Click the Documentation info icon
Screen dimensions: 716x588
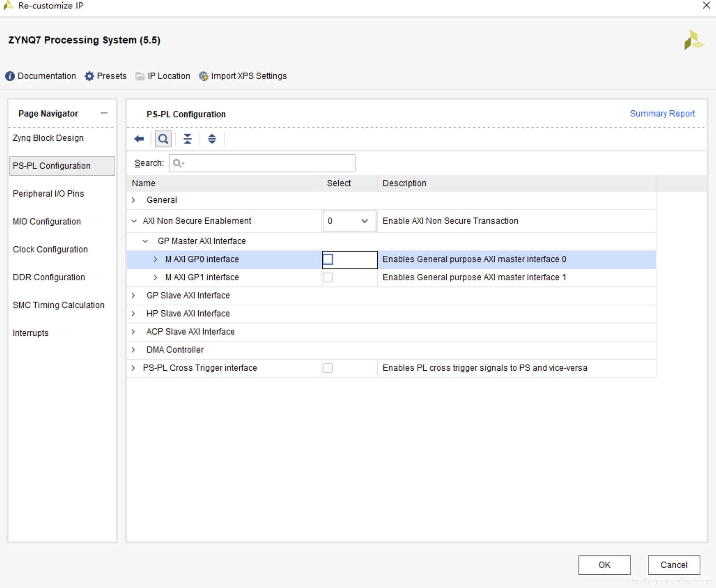(x=10, y=76)
